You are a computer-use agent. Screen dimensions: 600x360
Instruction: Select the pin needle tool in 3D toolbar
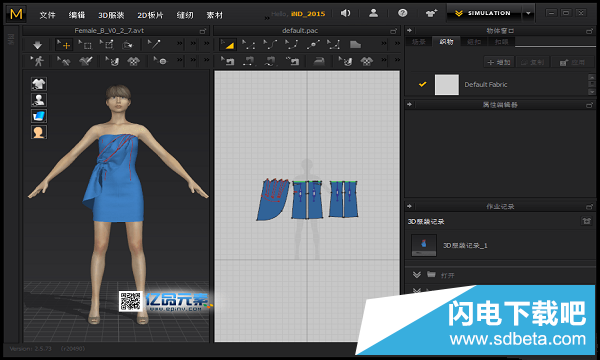[154, 45]
